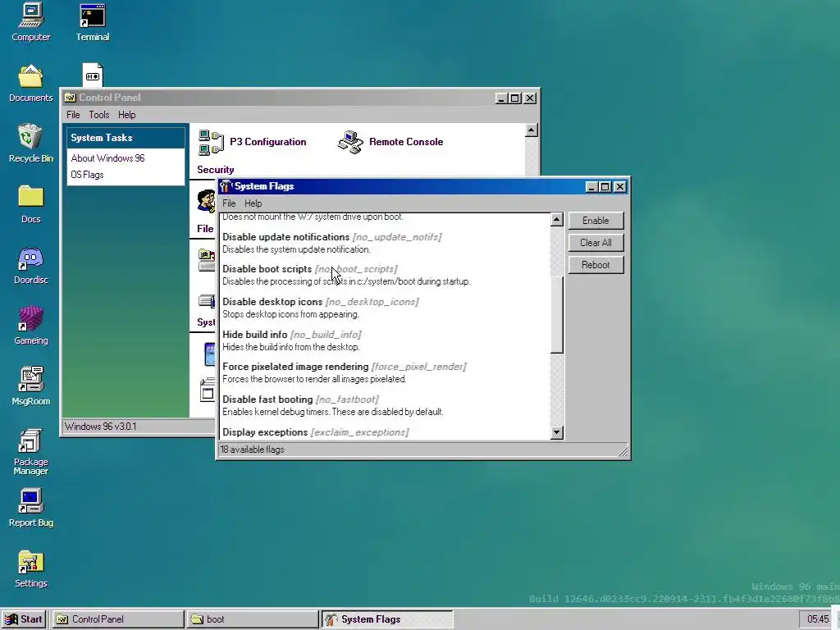Screen dimensions: 840x630
Task: Click scroll up arrow in Control Panel
Action: [531, 130]
